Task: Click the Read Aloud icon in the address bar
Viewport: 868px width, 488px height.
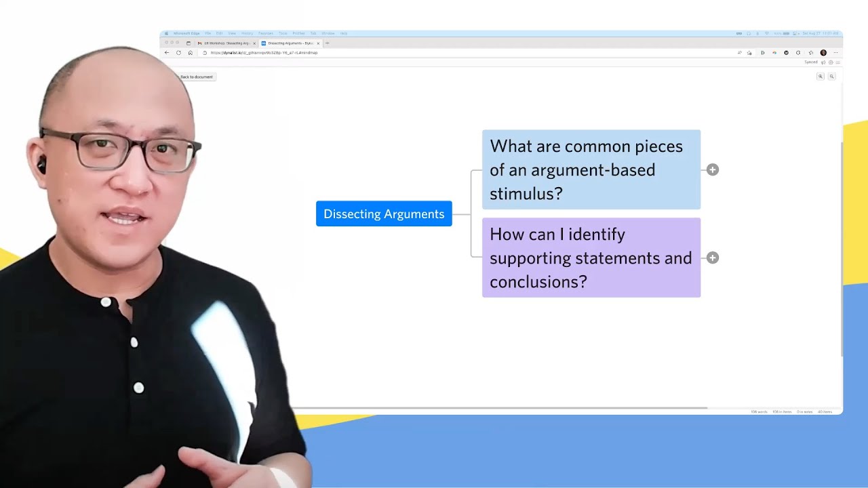Action: [x=739, y=53]
